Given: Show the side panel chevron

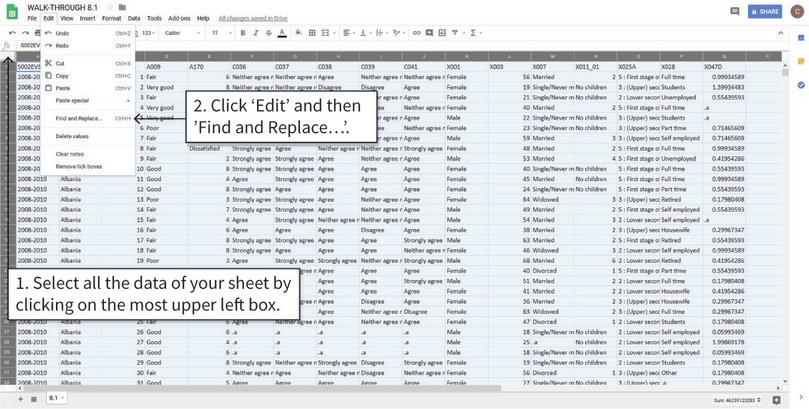Looking at the screenshot, I should (801, 397).
